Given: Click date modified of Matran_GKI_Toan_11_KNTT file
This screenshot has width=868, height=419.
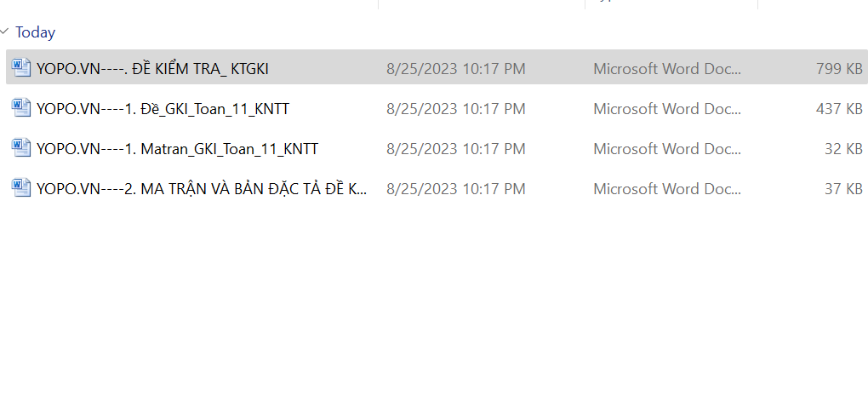Looking at the screenshot, I should coord(455,149).
